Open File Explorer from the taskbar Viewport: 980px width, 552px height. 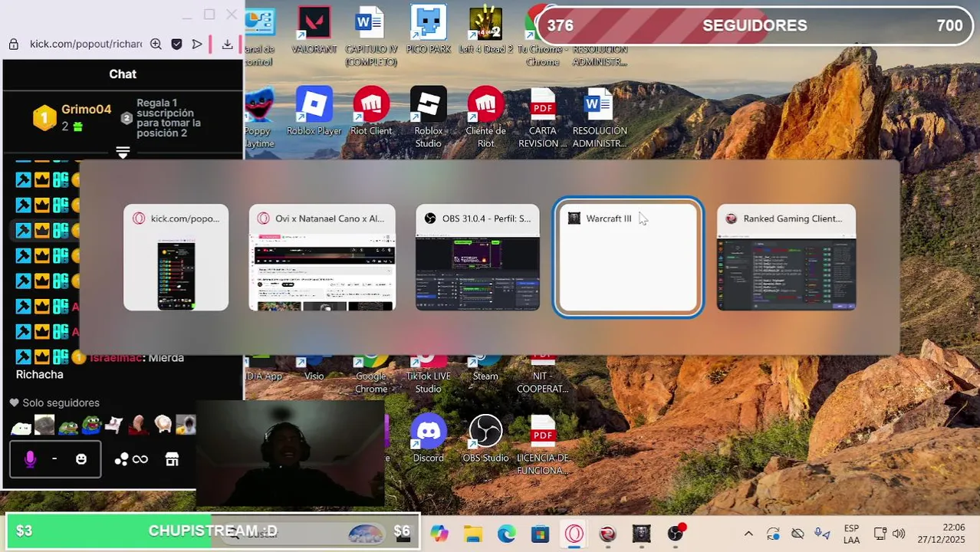coord(473,534)
